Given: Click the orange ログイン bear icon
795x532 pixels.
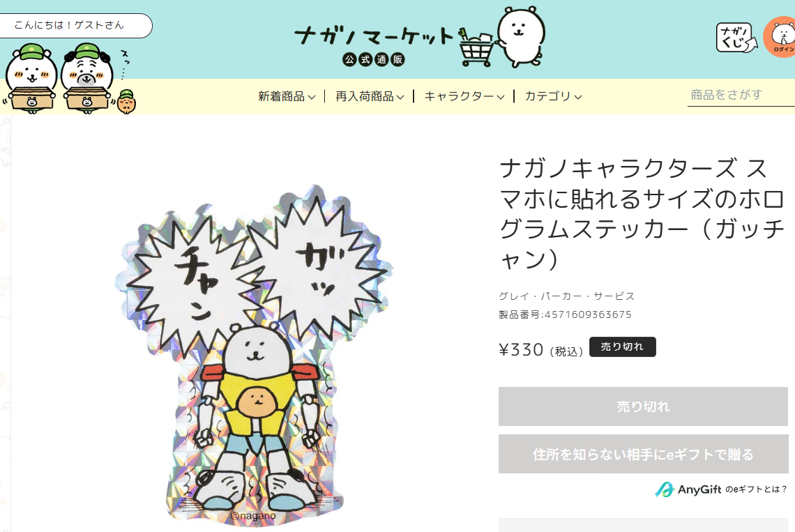Looking at the screenshot, I should point(780,37).
